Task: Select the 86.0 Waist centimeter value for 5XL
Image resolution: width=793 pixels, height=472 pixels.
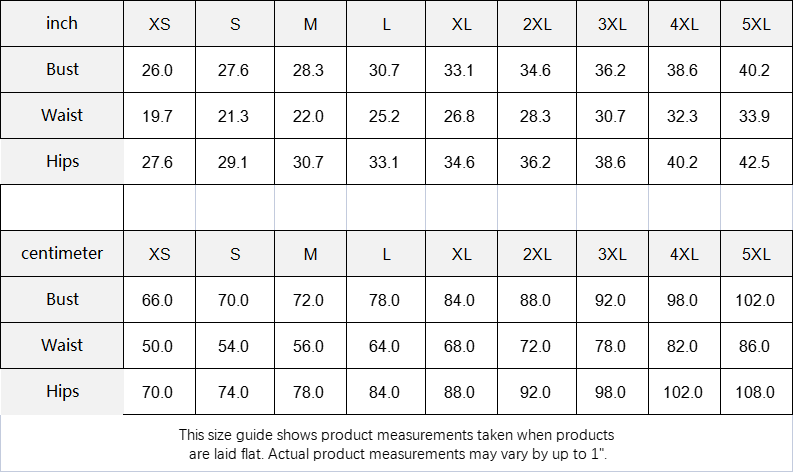Action: coord(756,347)
